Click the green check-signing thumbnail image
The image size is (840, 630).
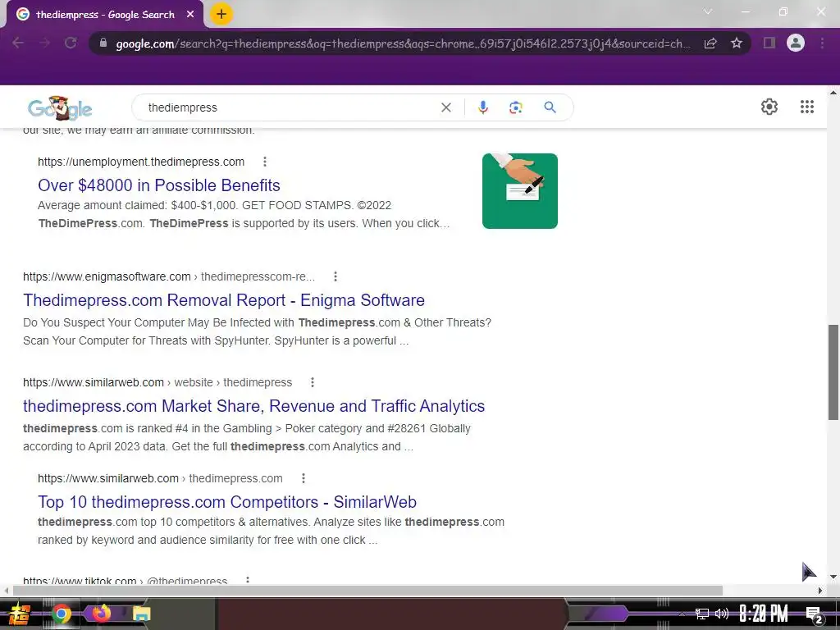pos(519,191)
